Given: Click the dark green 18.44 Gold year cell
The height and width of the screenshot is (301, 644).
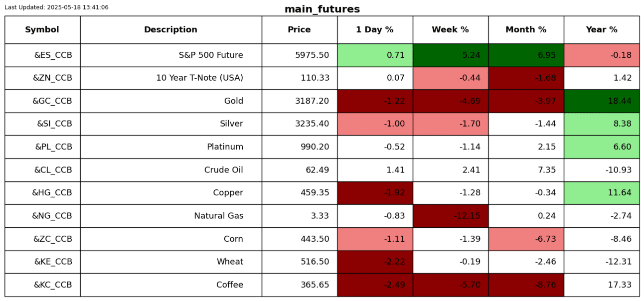Looking at the screenshot, I should pyautogui.click(x=602, y=101).
